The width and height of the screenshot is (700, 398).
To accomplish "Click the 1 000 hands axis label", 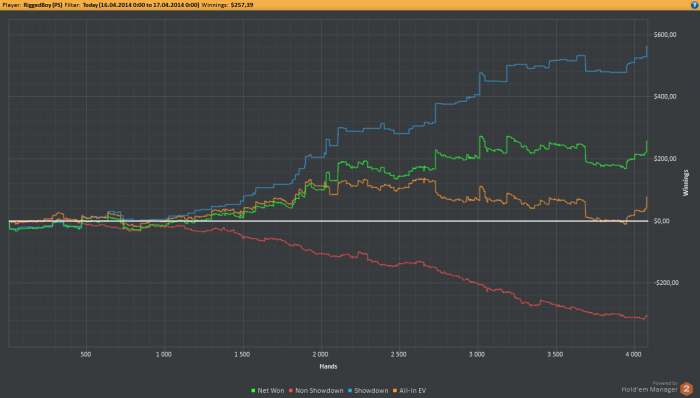I will coord(164,354).
